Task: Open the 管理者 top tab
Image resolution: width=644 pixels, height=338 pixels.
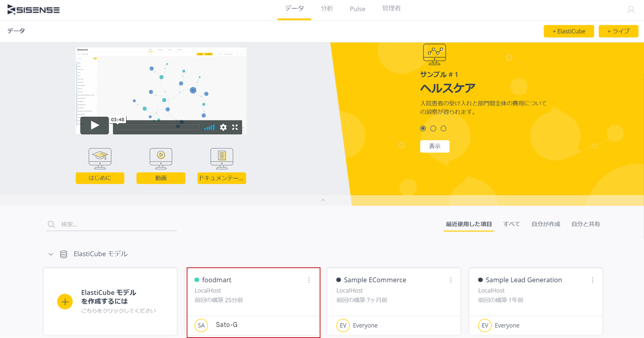Action: coord(391,9)
